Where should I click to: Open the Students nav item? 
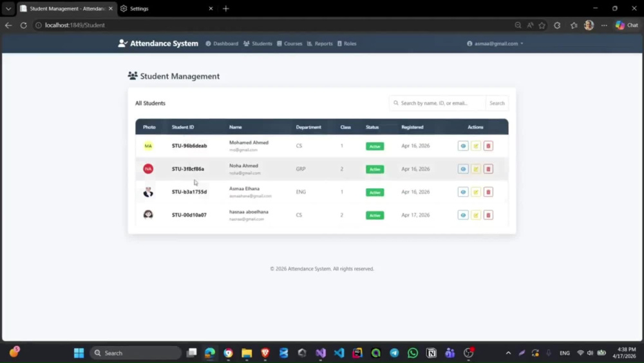click(258, 44)
